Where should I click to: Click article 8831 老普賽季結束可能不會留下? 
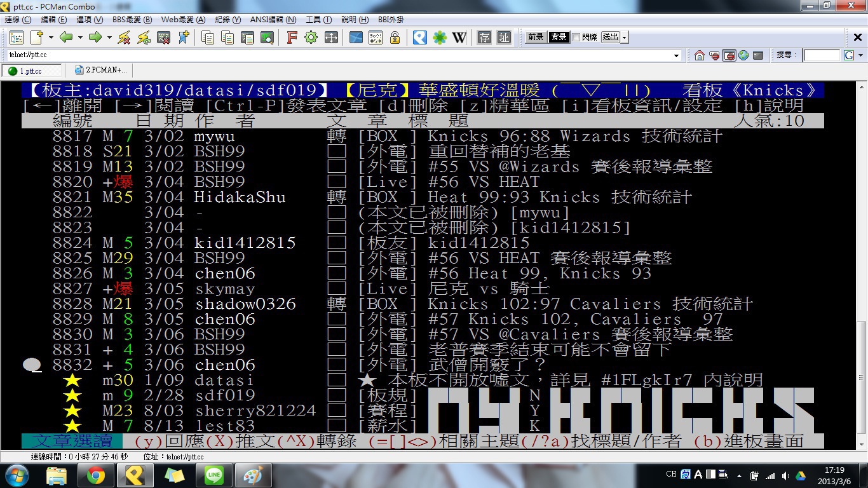423,349
